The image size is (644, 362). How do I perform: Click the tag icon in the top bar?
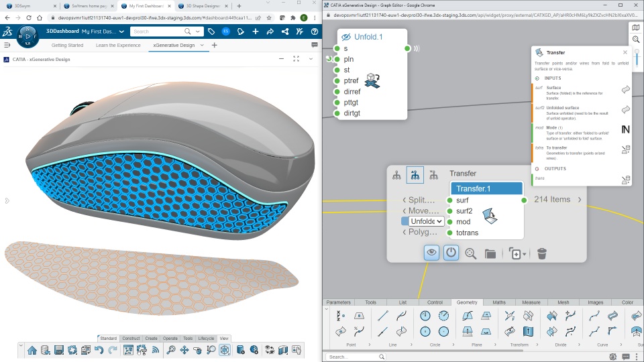pos(211,32)
